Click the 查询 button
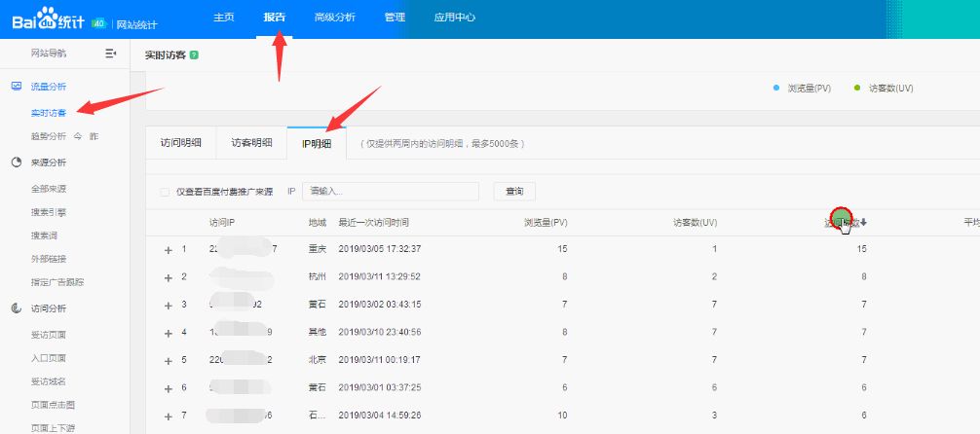This screenshot has height=434, width=980. tap(514, 192)
